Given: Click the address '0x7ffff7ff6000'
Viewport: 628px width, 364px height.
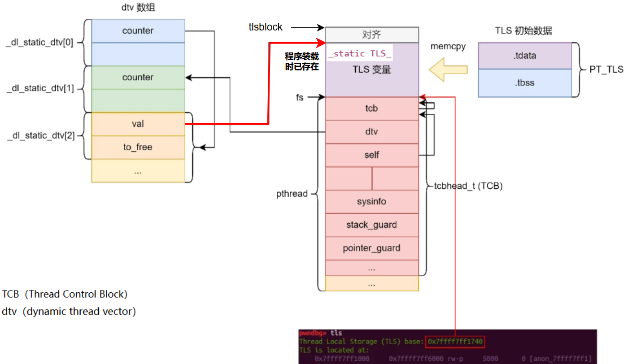Looking at the screenshot, I should click(417, 358).
